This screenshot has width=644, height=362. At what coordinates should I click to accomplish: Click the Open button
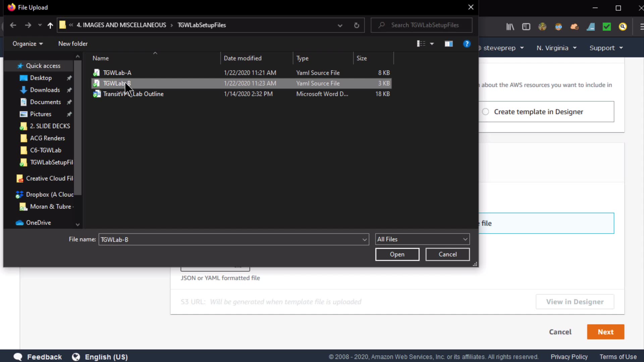(397, 254)
